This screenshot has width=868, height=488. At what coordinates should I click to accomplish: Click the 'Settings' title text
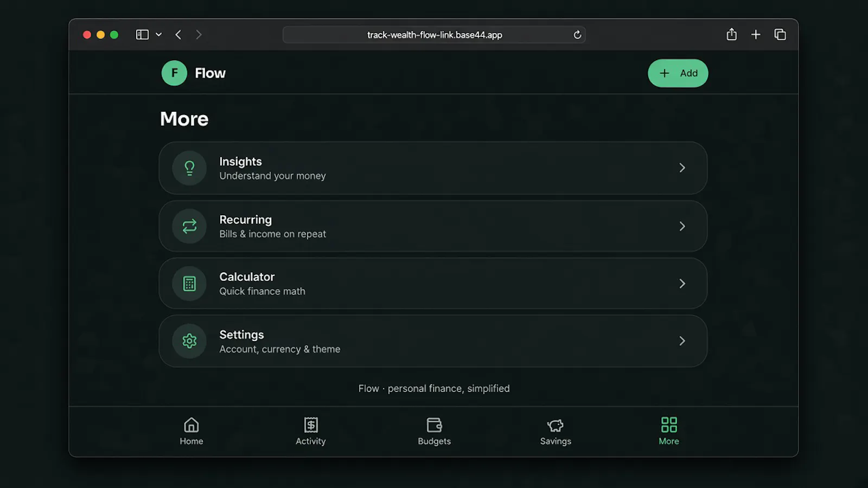point(241,335)
